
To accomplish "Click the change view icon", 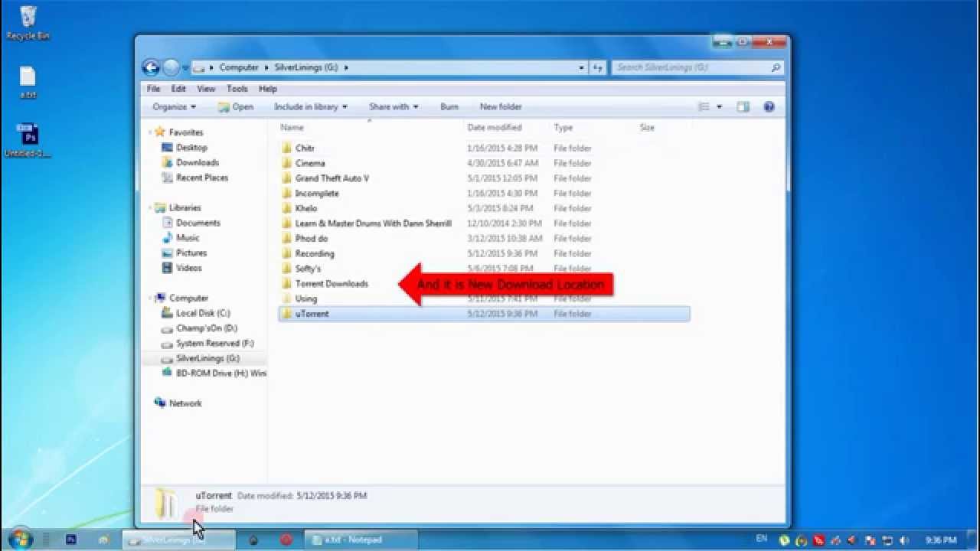I will pos(704,107).
